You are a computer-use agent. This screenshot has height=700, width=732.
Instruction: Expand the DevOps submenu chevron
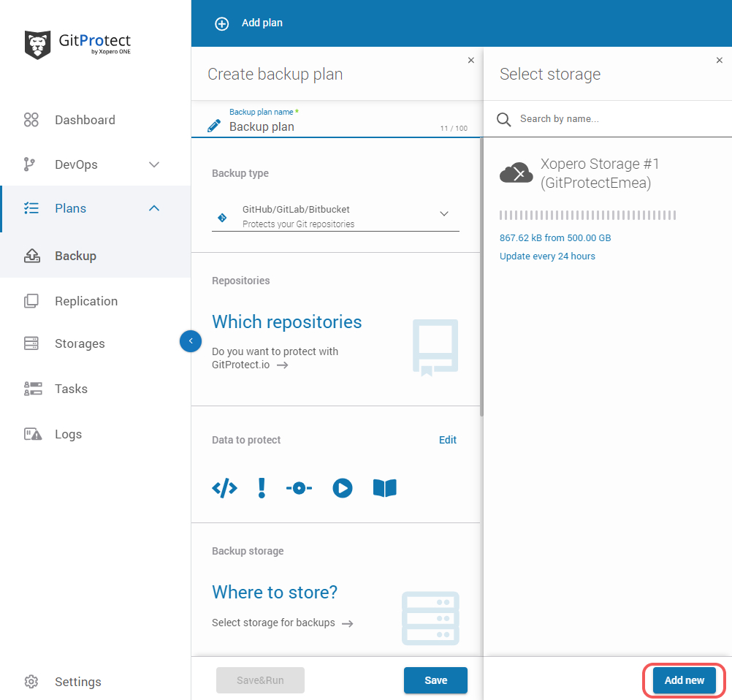(x=154, y=164)
